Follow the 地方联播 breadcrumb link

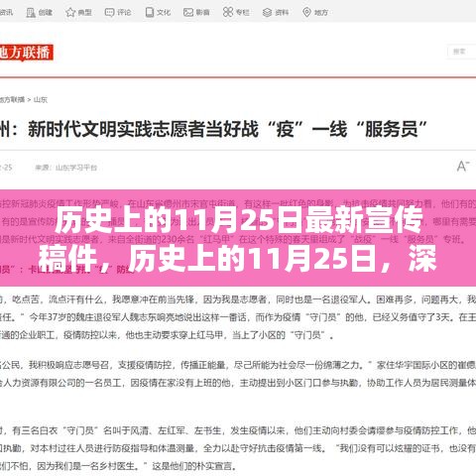point(12,99)
